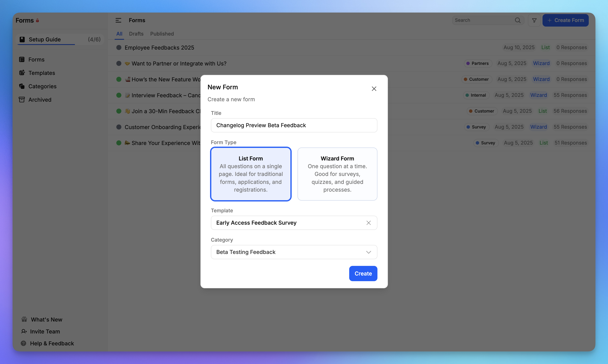
Task: Open the Template selector field
Action: pyautogui.click(x=282, y=223)
